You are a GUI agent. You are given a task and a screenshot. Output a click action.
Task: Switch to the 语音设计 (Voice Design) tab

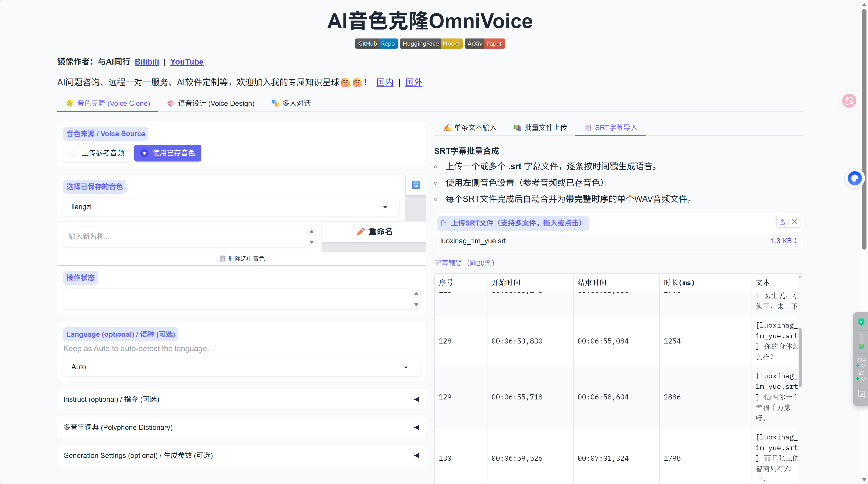[x=211, y=103]
